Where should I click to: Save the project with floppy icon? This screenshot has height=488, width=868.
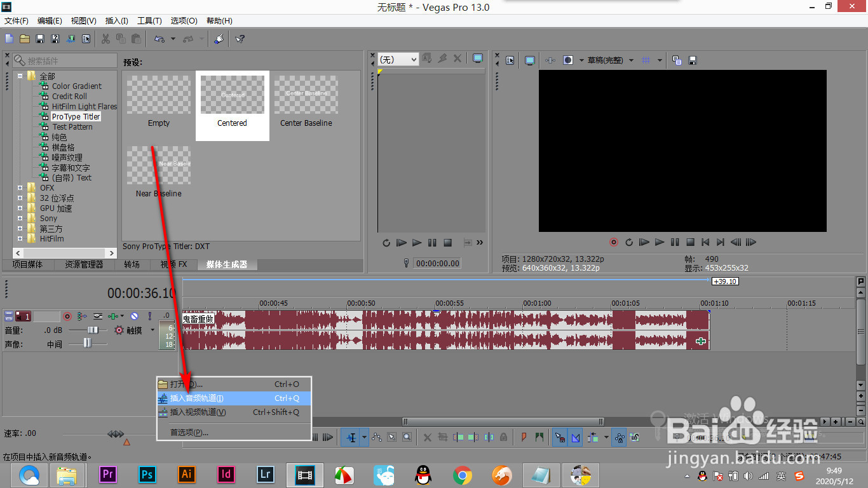[40, 39]
